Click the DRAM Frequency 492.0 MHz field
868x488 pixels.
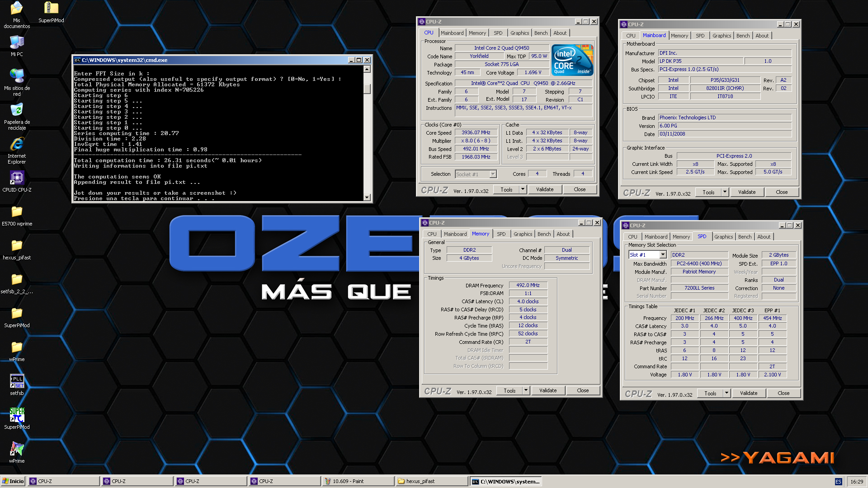coord(528,286)
